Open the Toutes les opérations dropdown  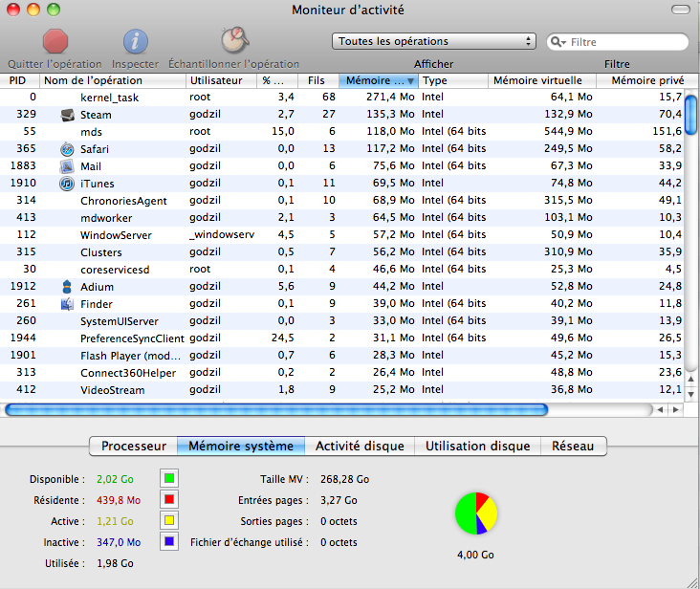(x=433, y=42)
